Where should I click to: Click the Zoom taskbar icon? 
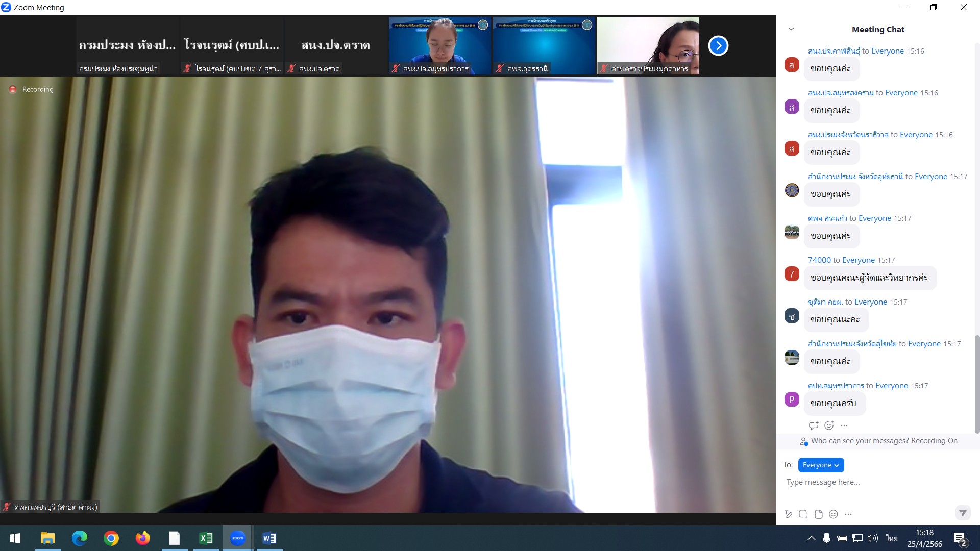click(x=237, y=538)
